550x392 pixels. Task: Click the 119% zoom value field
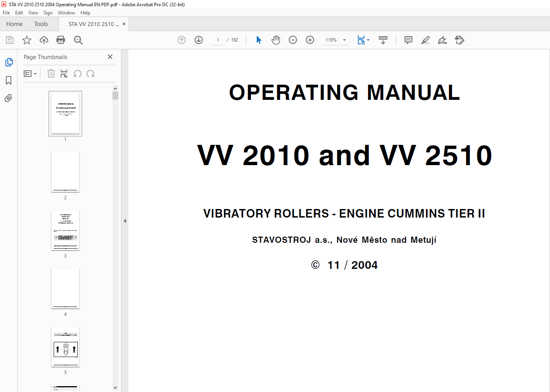pos(331,40)
